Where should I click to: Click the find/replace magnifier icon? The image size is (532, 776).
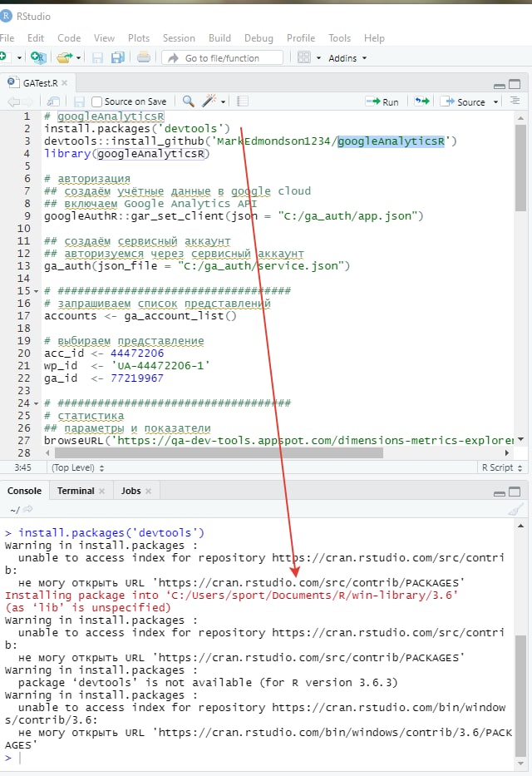click(x=189, y=101)
